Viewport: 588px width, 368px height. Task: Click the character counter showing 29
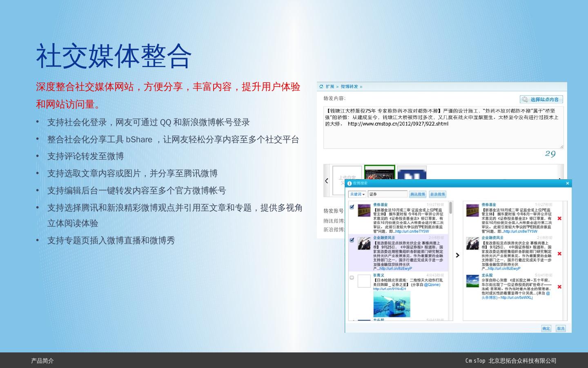pyautogui.click(x=550, y=154)
